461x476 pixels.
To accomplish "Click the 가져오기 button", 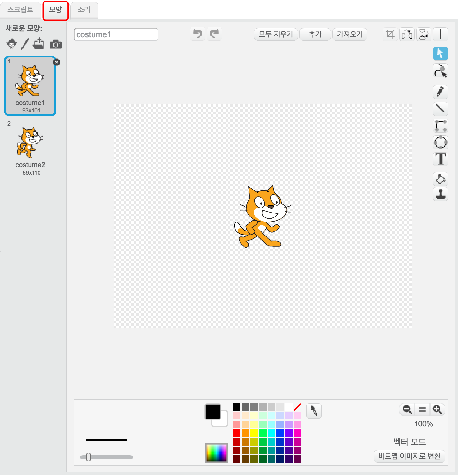I will point(350,34).
